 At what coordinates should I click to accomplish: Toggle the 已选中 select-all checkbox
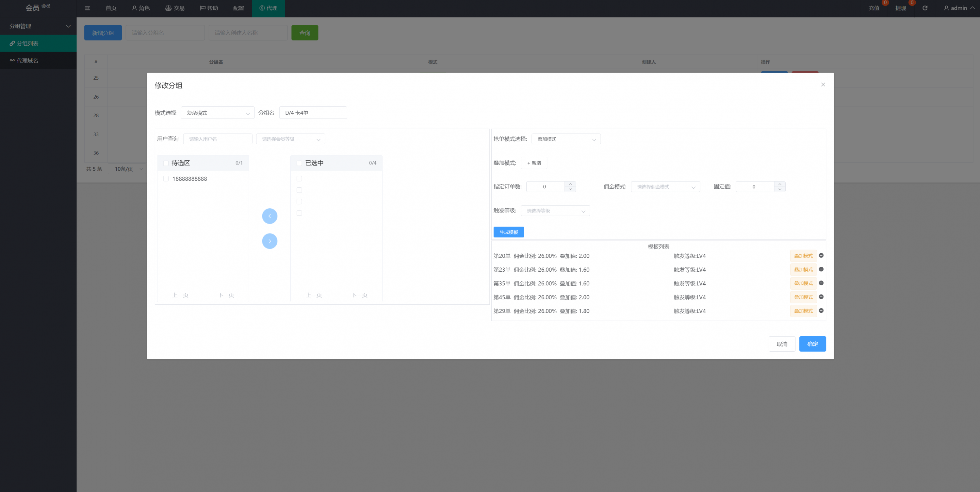click(x=300, y=163)
